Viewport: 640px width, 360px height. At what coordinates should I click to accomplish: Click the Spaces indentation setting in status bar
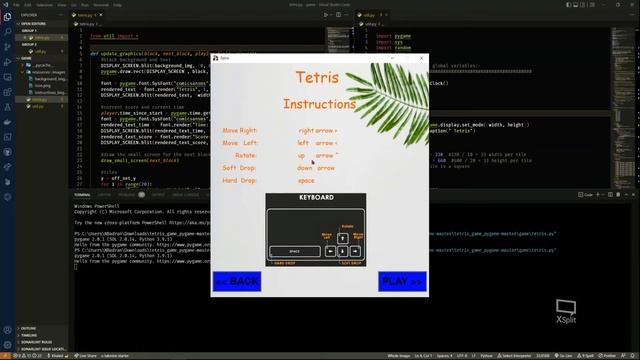click(x=444, y=356)
